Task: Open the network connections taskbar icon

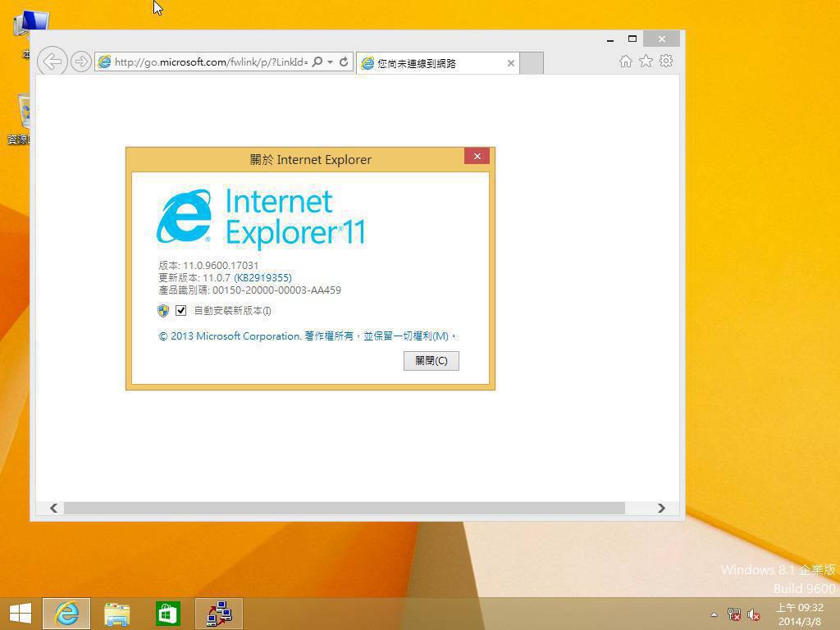Action: point(218,614)
